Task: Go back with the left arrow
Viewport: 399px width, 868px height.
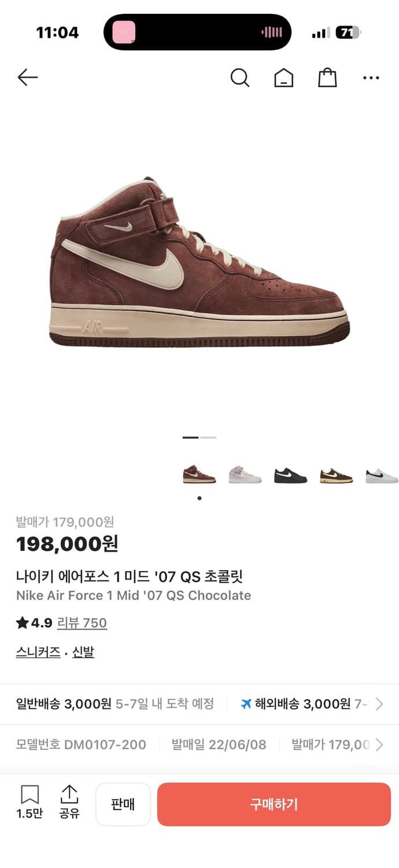Action: [27, 77]
